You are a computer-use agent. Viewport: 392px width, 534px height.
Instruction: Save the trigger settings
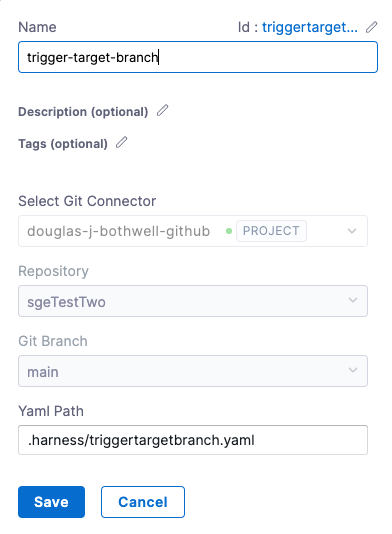click(51, 502)
